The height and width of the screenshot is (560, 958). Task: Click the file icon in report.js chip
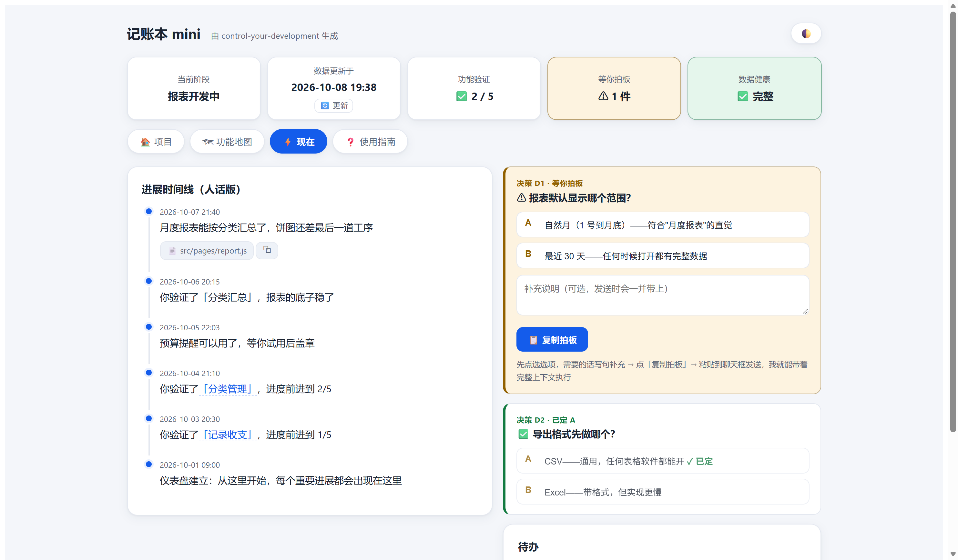(172, 251)
